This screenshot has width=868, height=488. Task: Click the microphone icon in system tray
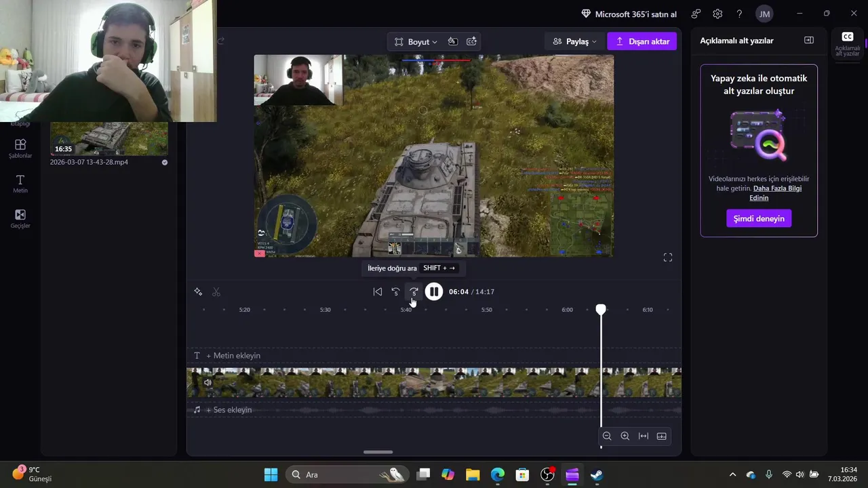[x=769, y=474]
